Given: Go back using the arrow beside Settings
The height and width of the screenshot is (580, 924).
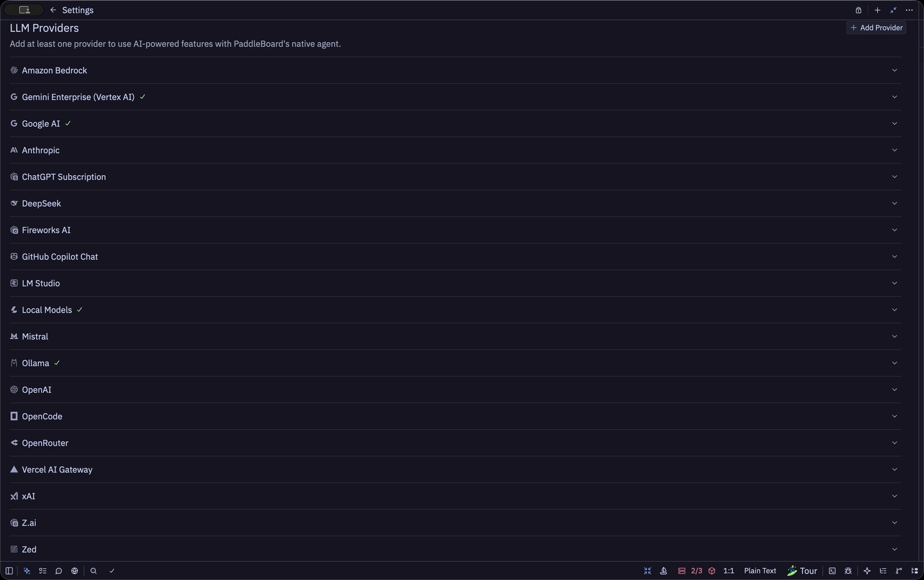Looking at the screenshot, I should point(53,10).
